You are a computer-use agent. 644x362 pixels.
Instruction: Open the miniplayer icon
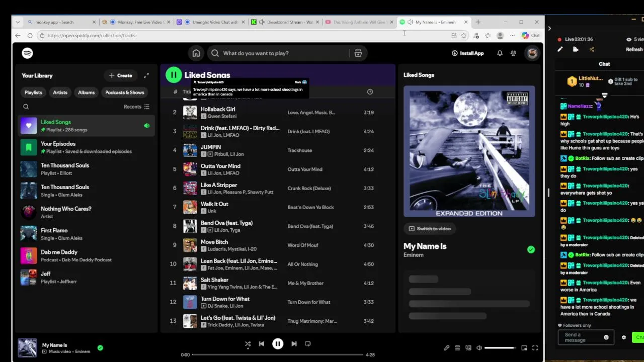524,348
